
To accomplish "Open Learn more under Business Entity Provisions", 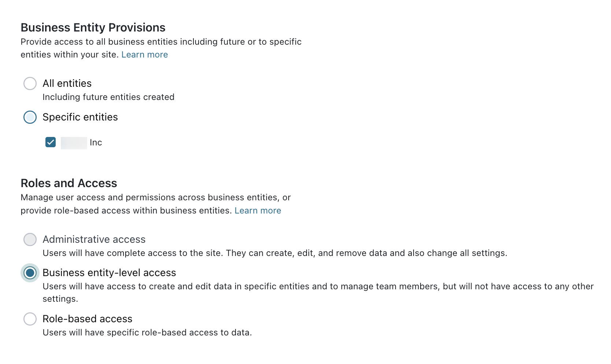I will point(144,55).
